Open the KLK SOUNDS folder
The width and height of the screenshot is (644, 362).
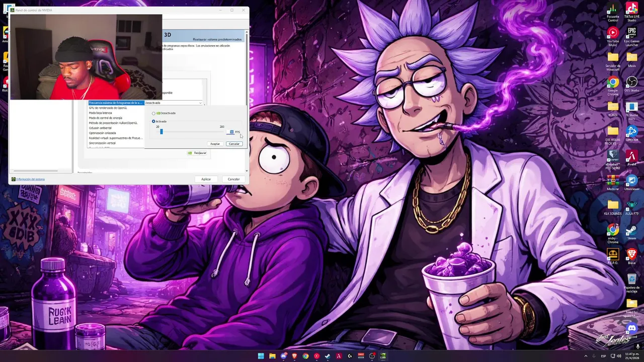click(612, 208)
